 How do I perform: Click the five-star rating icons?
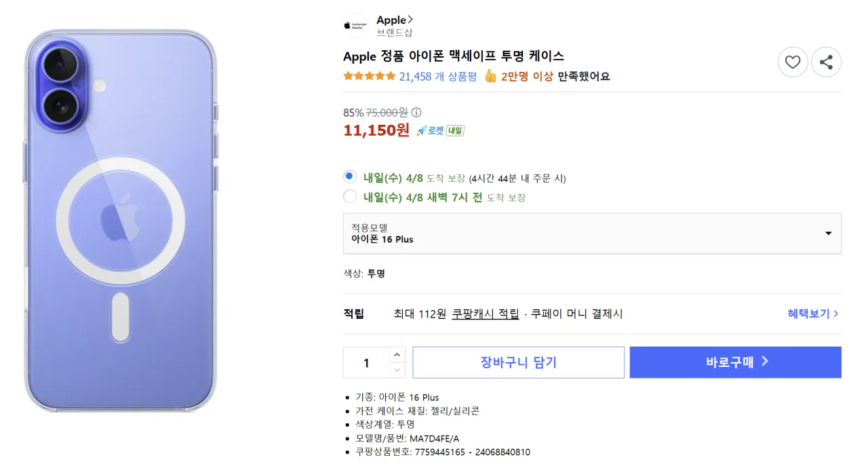click(369, 77)
